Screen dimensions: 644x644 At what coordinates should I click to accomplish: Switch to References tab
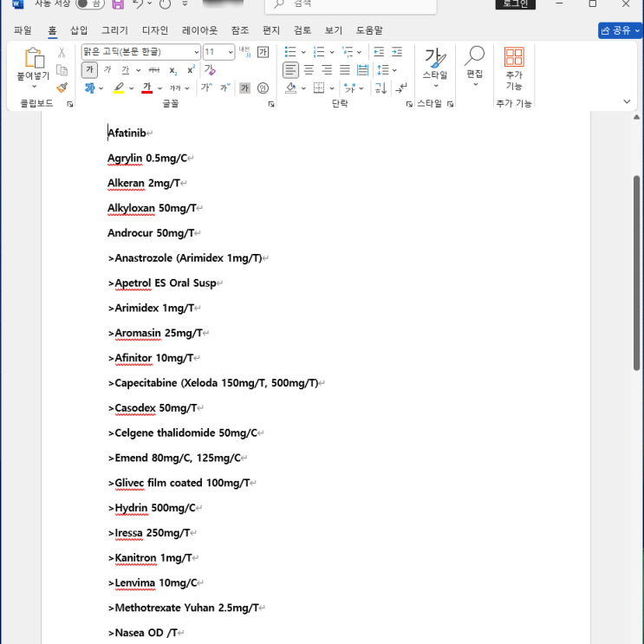pyautogui.click(x=240, y=30)
